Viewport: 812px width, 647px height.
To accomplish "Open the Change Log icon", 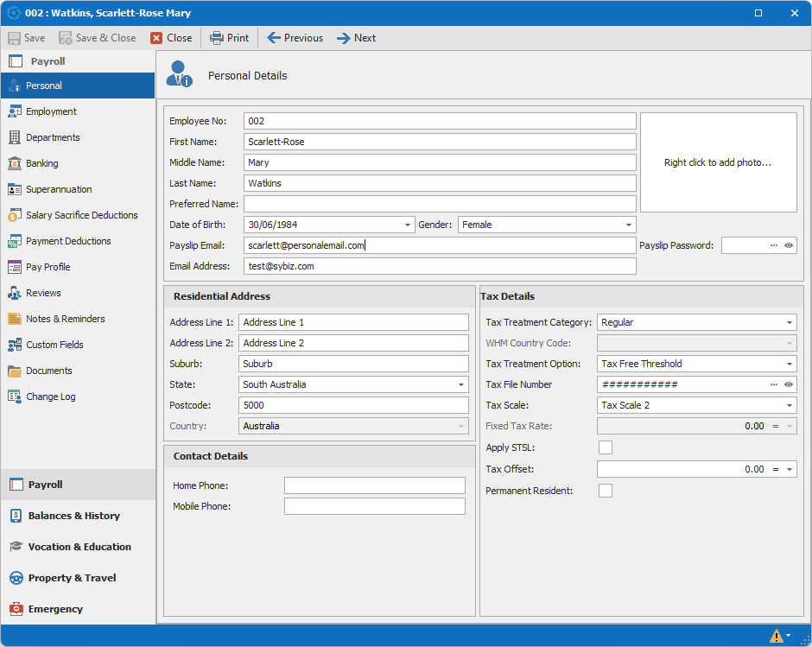I will pos(15,396).
